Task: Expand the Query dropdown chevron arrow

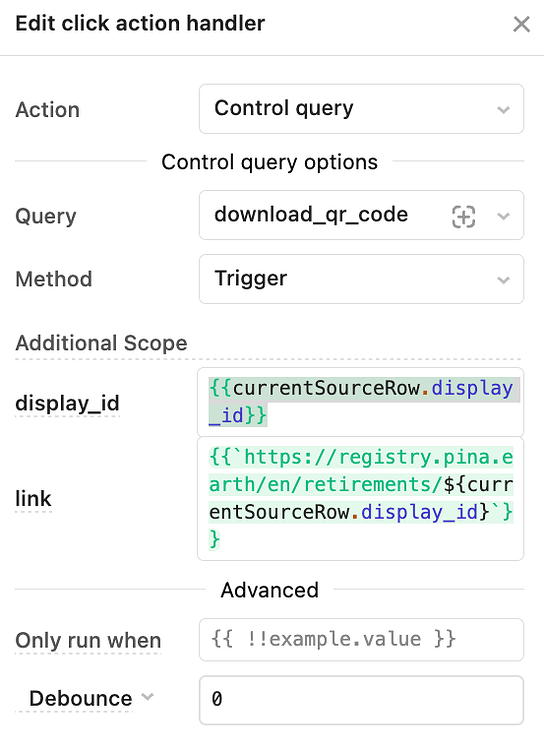Action: [503, 216]
